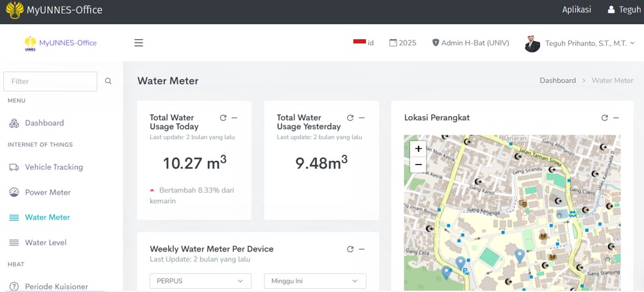Click into the Filter search field
Screen dimensions: 644x292
(x=50, y=82)
